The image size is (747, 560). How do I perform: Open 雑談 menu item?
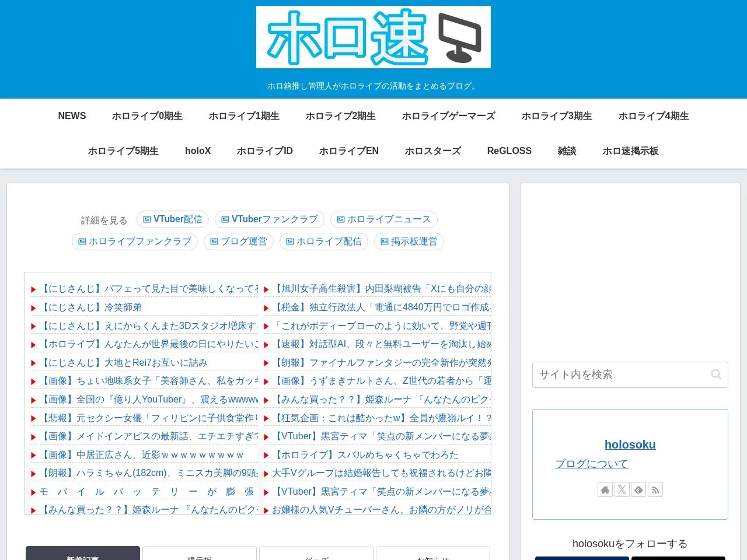(x=567, y=151)
